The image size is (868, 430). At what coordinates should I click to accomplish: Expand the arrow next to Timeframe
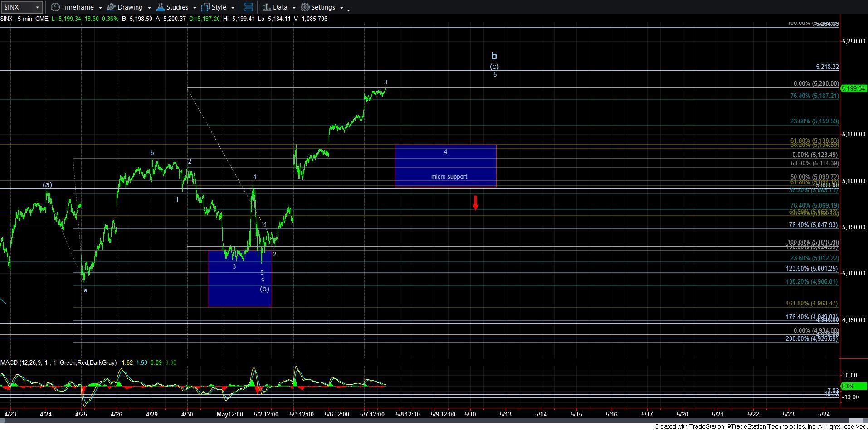[x=100, y=8]
